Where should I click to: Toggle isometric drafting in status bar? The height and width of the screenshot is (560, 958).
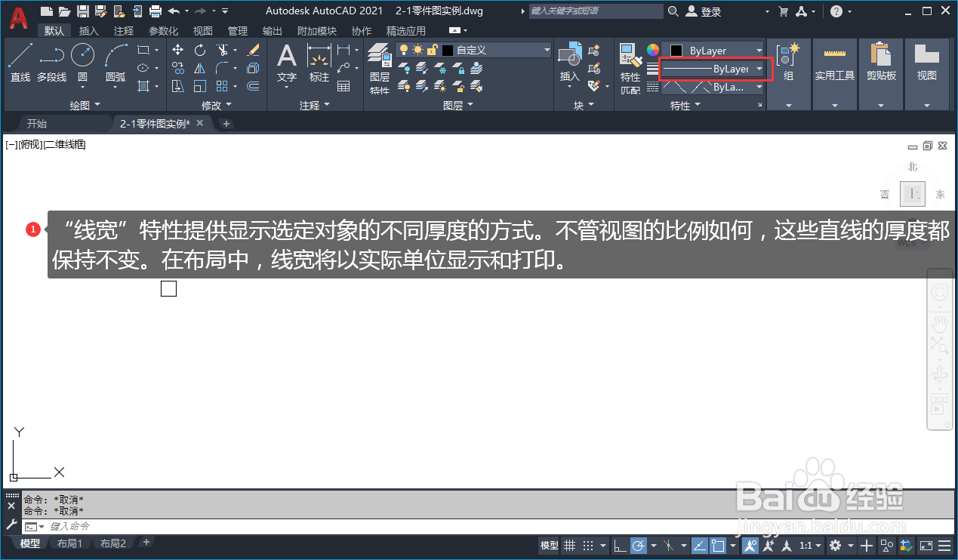(668, 545)
